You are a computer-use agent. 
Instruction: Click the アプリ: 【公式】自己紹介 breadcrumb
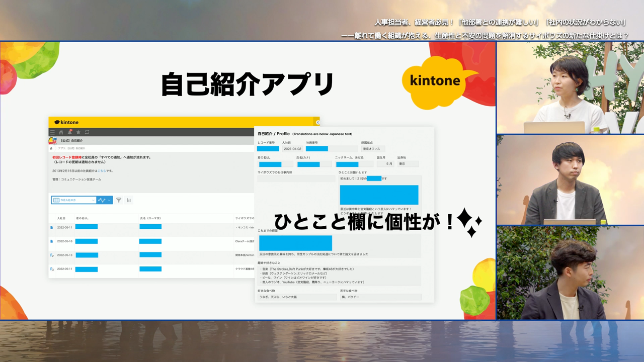(x=71, y=148)
